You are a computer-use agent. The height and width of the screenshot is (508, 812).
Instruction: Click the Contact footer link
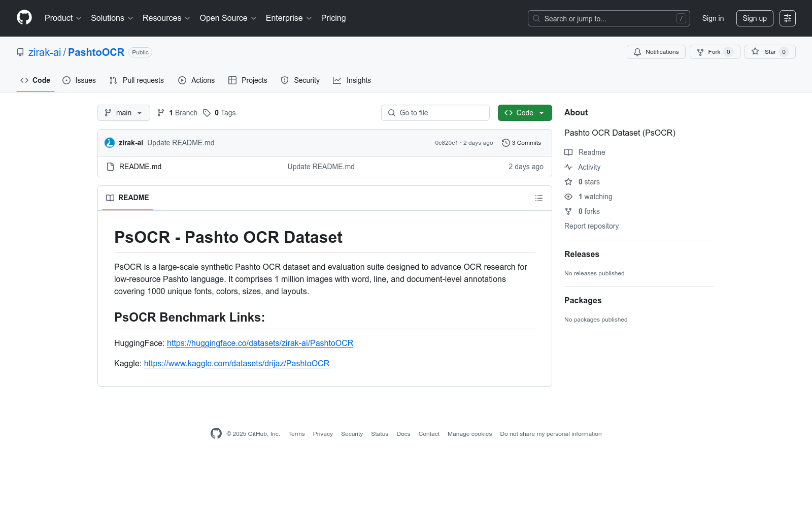(429, 434)
